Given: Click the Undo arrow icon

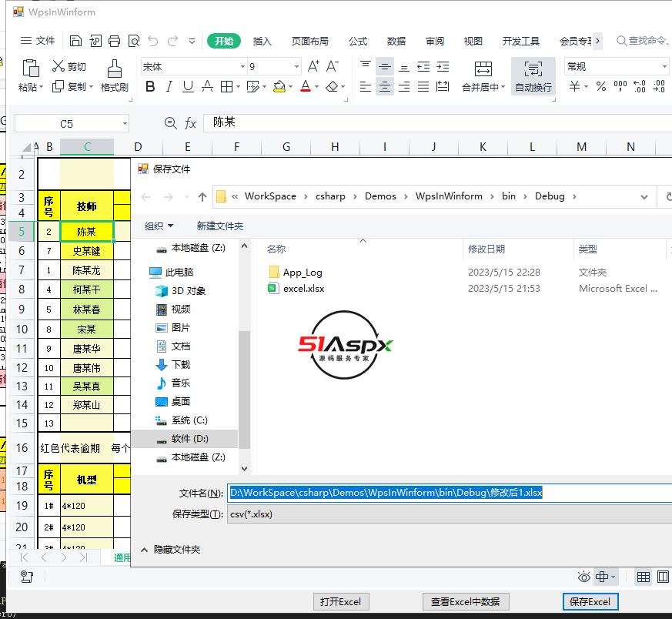Looking at the screenshot, I should 153,41.
